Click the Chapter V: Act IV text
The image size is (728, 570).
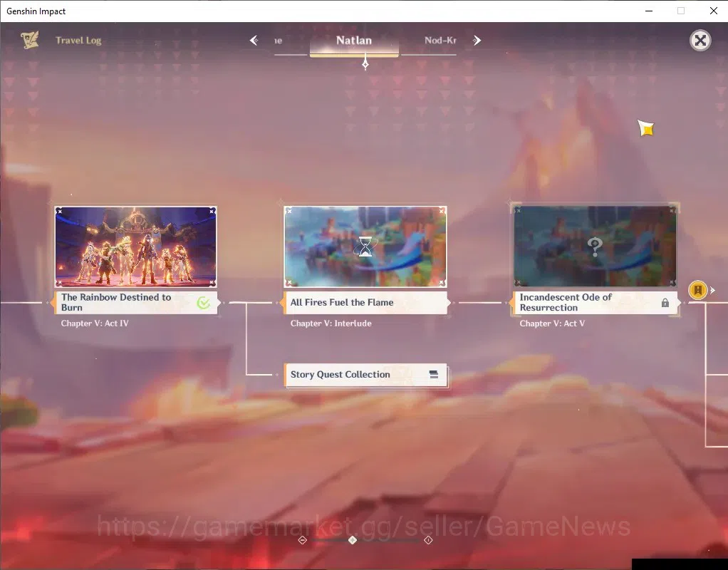tap(95, 323)
